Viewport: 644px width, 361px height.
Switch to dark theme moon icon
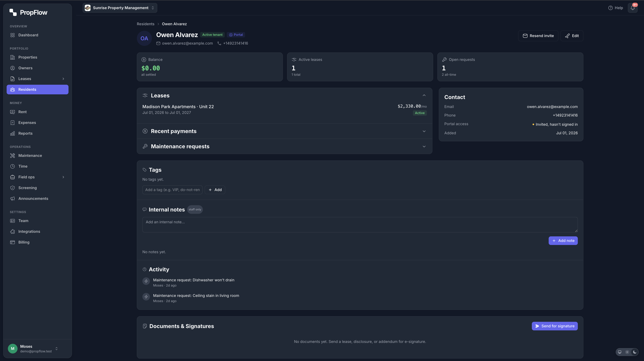point(635,352)
